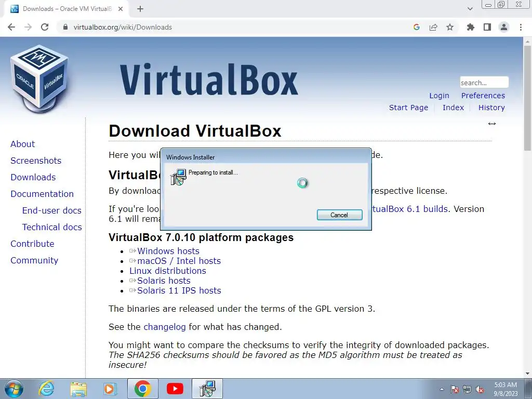Download the Solaris hosts package
Viewport: 532px width, 399px height.
click(x=164, y=281)
